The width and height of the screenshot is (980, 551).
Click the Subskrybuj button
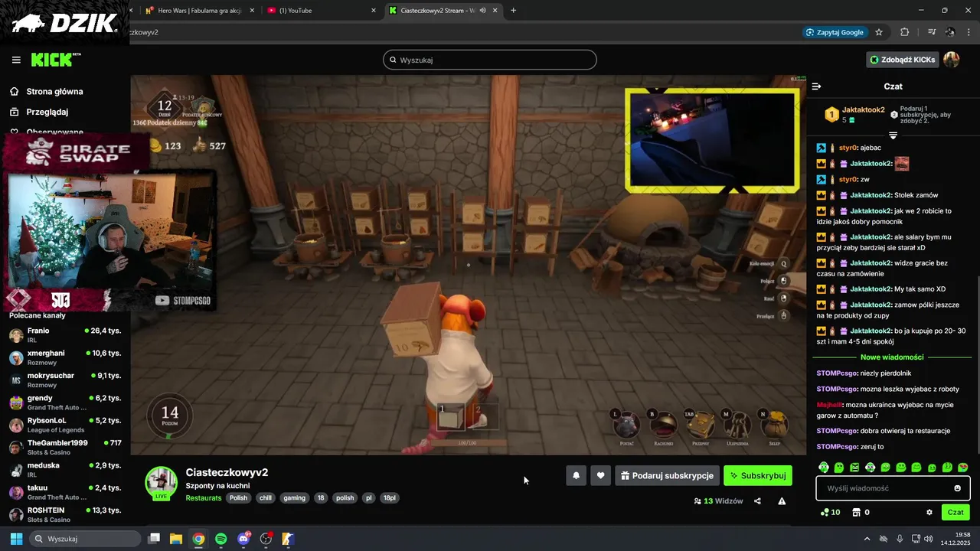tap(758, 475)
